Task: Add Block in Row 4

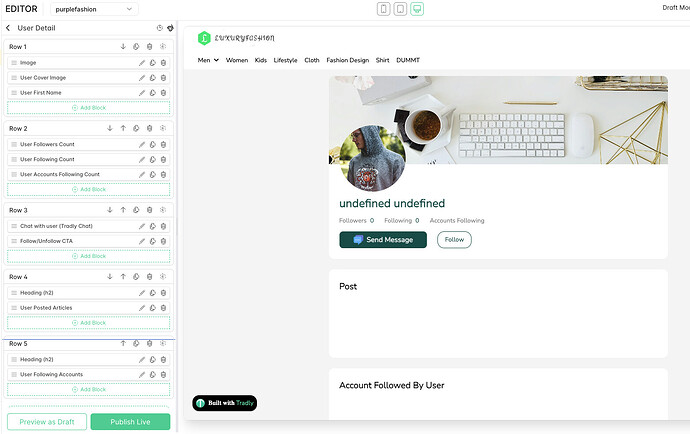Action: point(88,323)
